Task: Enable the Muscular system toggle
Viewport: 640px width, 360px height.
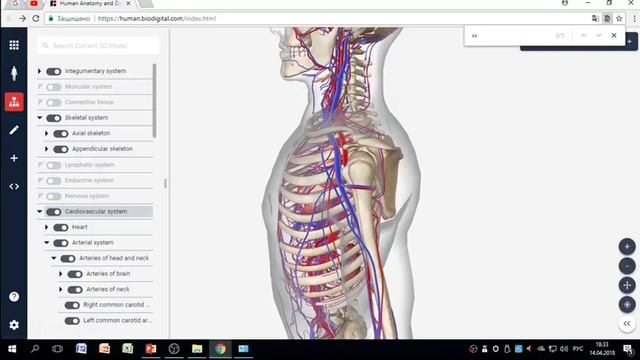Action: 53,87
